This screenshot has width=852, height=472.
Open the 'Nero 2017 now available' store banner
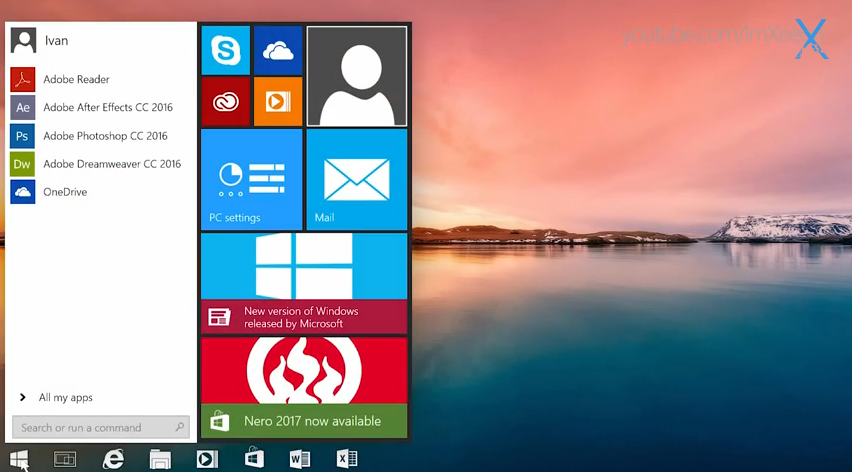click(x=304, y=421)
